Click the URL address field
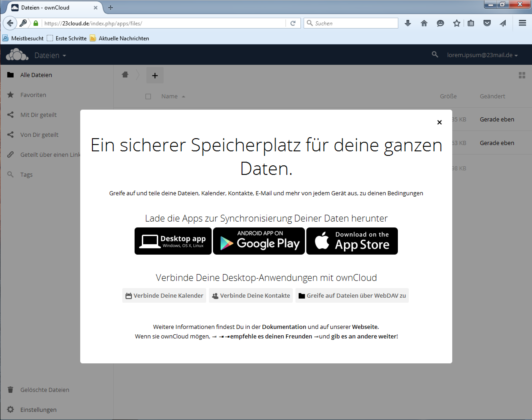 [164, 23]
